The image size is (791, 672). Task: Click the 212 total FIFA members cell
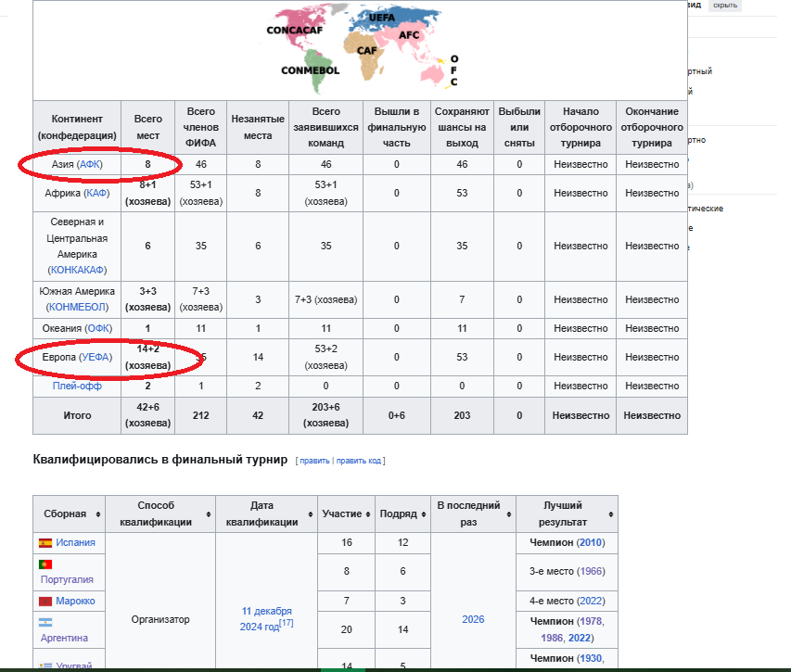click(201, 415)
